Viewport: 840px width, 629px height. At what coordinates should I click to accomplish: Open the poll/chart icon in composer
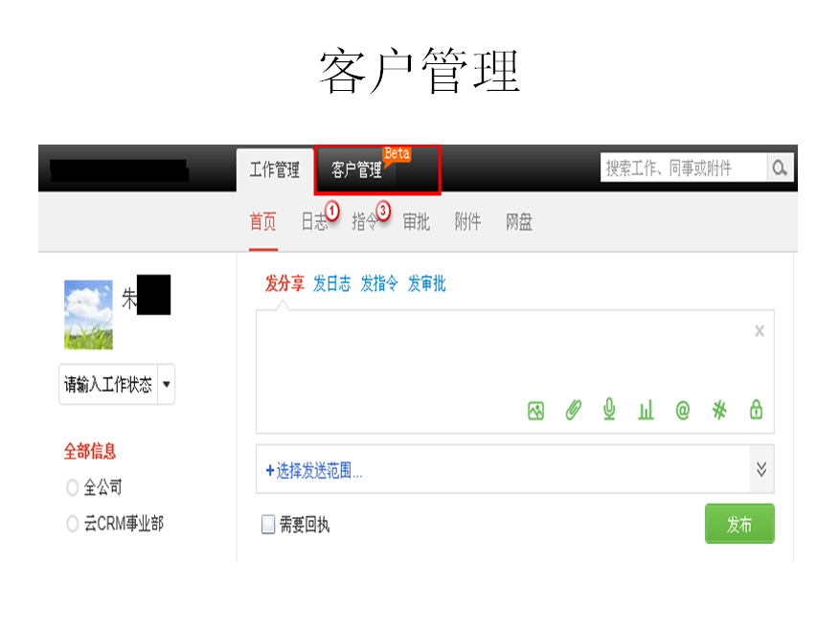(645, 410)
